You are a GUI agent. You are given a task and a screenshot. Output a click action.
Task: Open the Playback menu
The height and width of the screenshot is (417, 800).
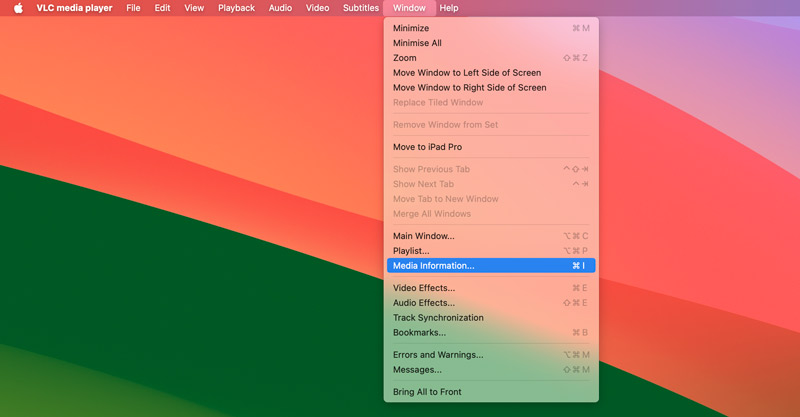tap(236, 8)
